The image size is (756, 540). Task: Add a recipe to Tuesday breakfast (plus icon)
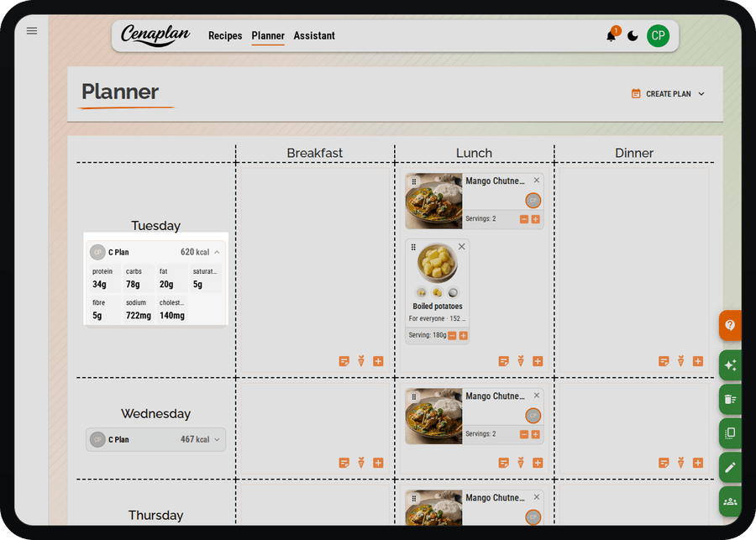[x=378, y=361]
